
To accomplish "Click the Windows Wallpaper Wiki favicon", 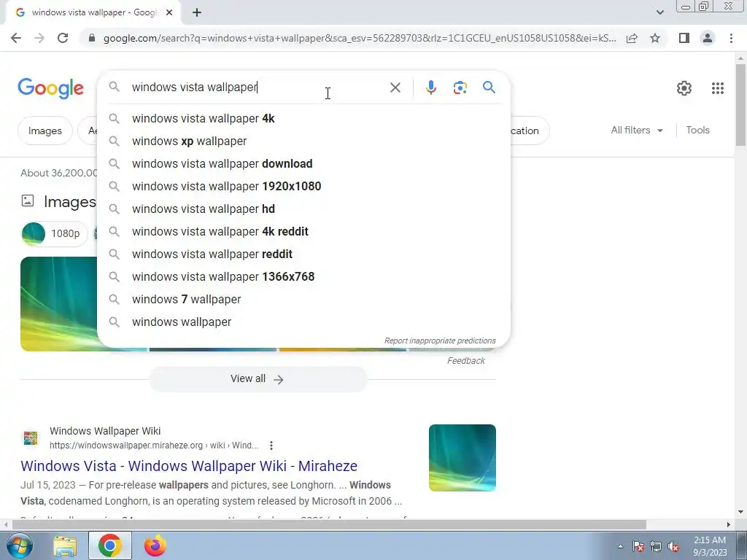I will pyautogui.click(x=31, y=438).
